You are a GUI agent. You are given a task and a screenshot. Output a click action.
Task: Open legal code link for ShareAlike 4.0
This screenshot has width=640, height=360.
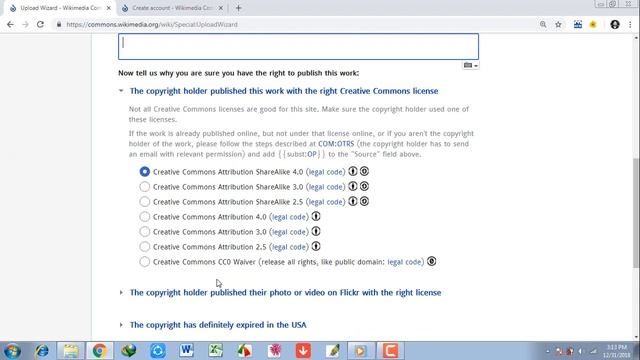(x=326, y=172)
